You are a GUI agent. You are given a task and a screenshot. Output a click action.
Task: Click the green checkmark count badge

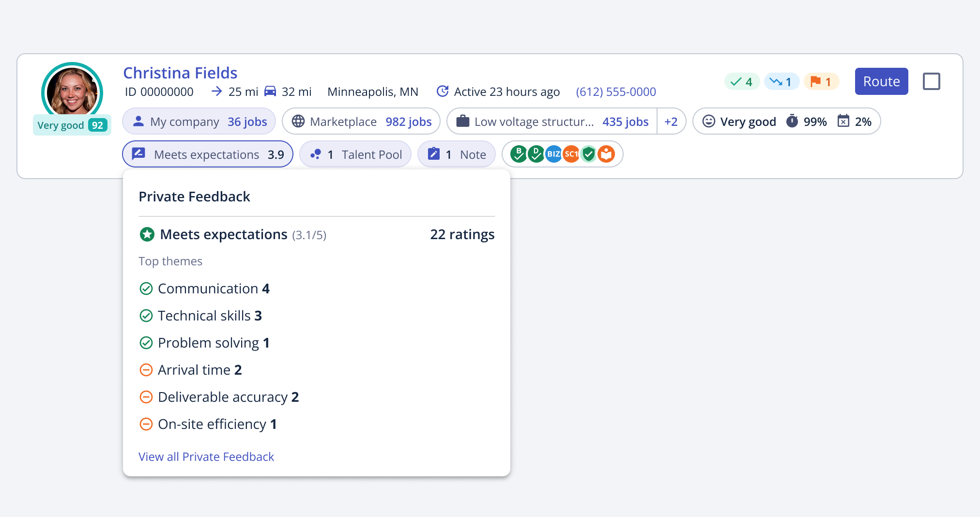[741, 82]
